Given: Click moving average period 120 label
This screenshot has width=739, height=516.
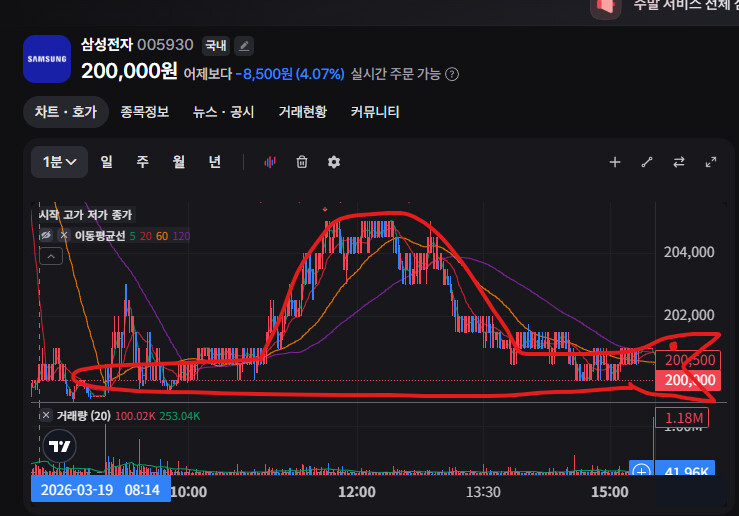Looking at the screenshot, I should click(x=181, y=236).
